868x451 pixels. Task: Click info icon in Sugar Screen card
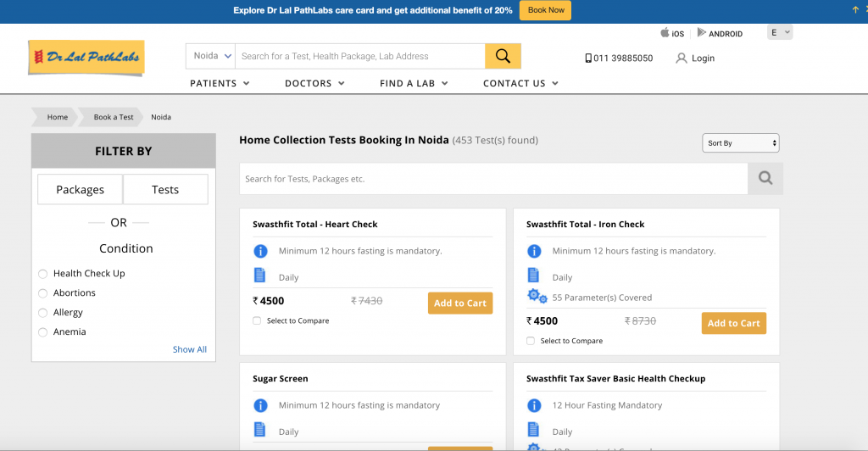260,405
